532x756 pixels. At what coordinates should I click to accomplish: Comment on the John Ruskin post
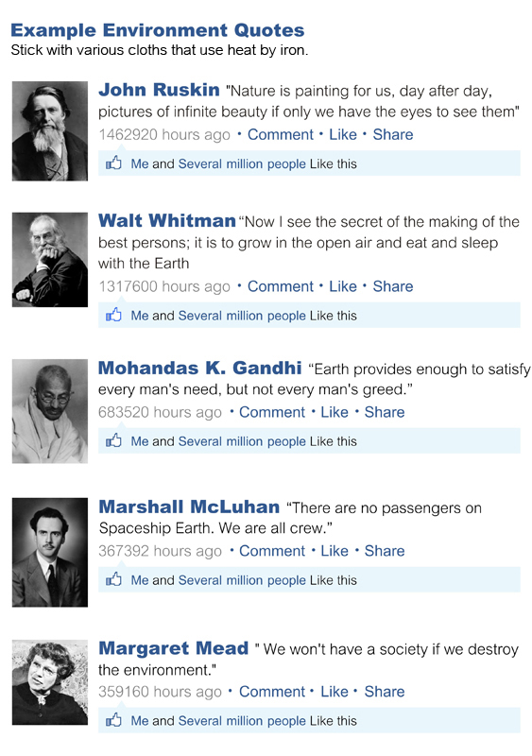coord(281,134)
